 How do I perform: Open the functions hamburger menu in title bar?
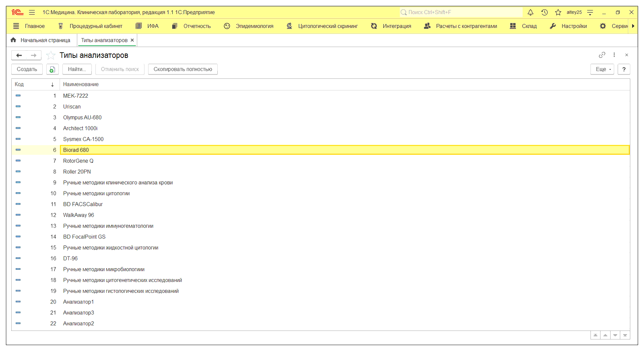[x=32, y=12]
